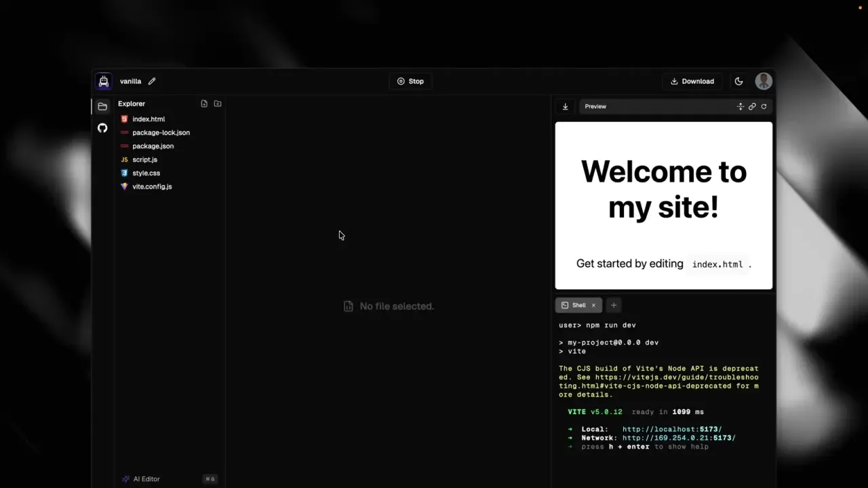Refresh the preview pane
This screenshot has height=488, width=868.
click(x=764, y=106)
